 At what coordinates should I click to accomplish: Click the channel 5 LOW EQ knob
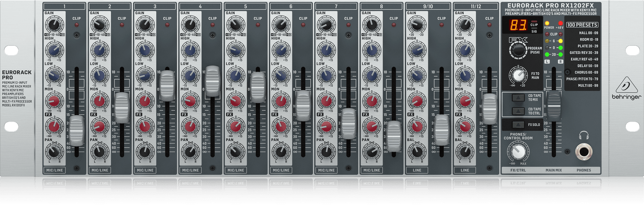235,75
